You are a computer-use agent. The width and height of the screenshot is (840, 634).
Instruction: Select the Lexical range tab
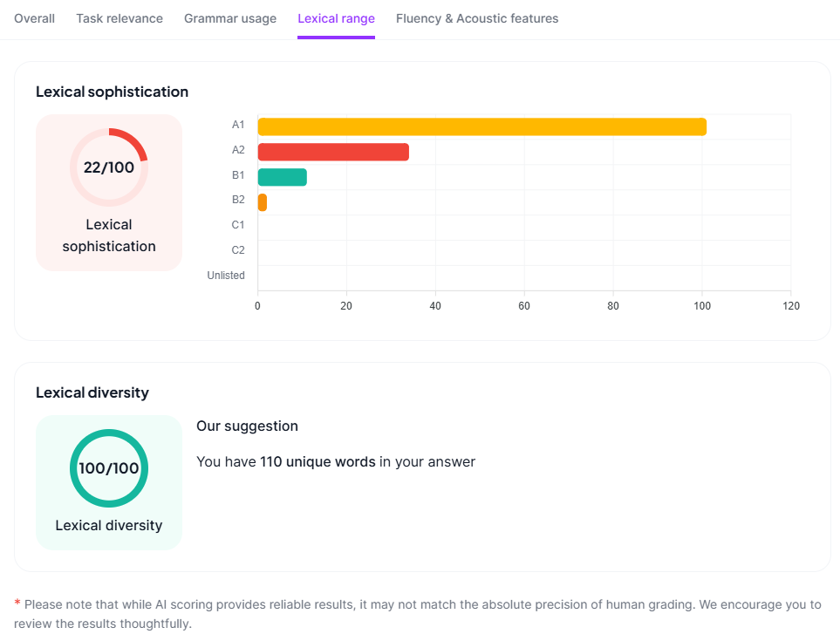tap(336, 18)
